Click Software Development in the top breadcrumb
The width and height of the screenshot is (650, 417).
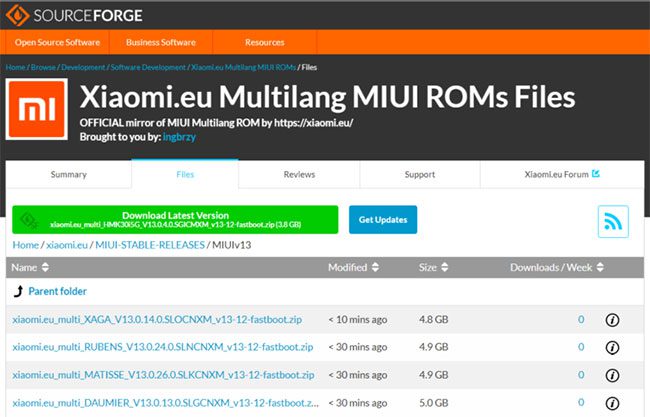(x=148, y=67)
